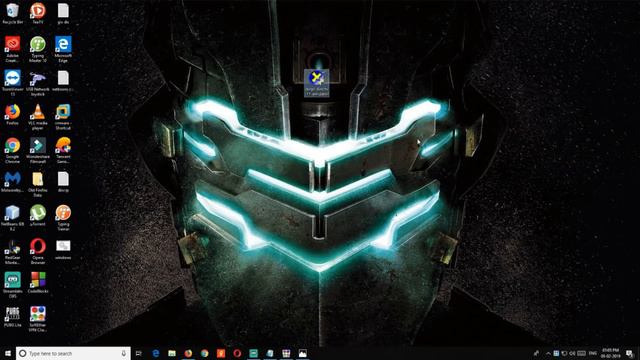Select the RedGear desktop shortcut
Screen dimensions: 640x360
[x=13, y=252]
